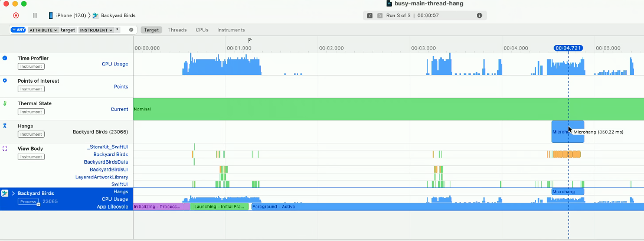644x241 pixels.
Task: Click the Nominal thermal state bar
Action: (x=388, y=109)
